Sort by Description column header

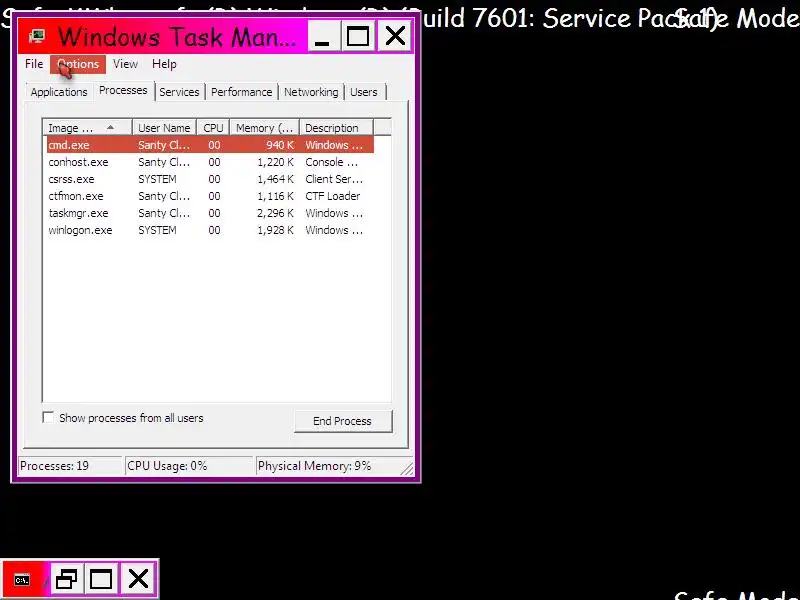pos(336,128)
